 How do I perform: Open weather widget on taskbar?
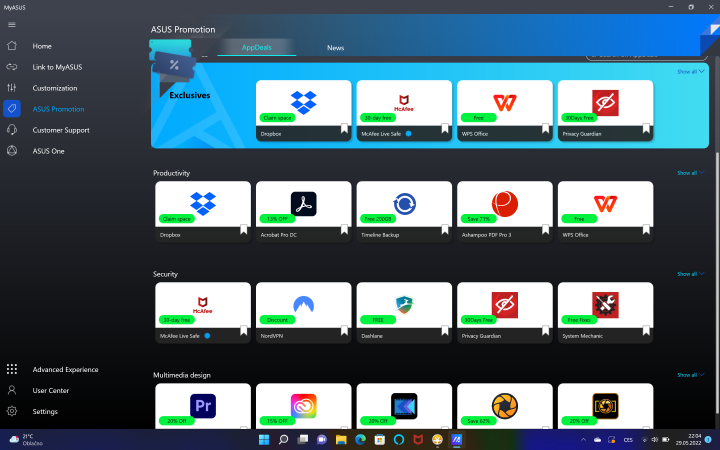(x=26, y=440)
